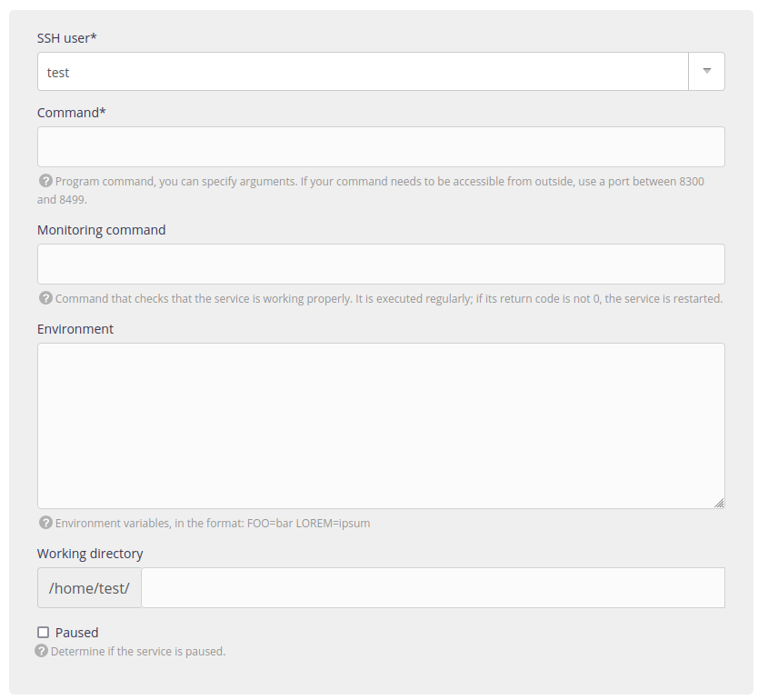Focus the Working directory input field
Viewport: 758px width, 700px height.
[x=433, y=588]
